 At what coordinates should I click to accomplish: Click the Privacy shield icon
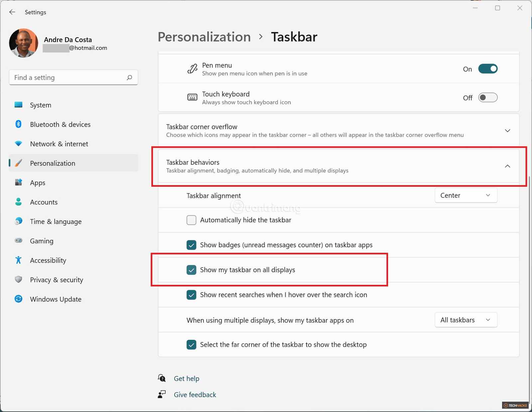[x=19, y=279]
